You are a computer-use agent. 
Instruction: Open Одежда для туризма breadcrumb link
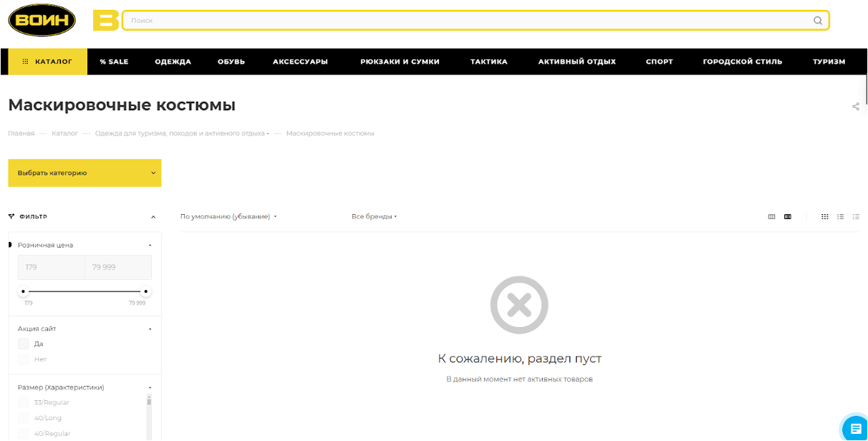(179, 133)
